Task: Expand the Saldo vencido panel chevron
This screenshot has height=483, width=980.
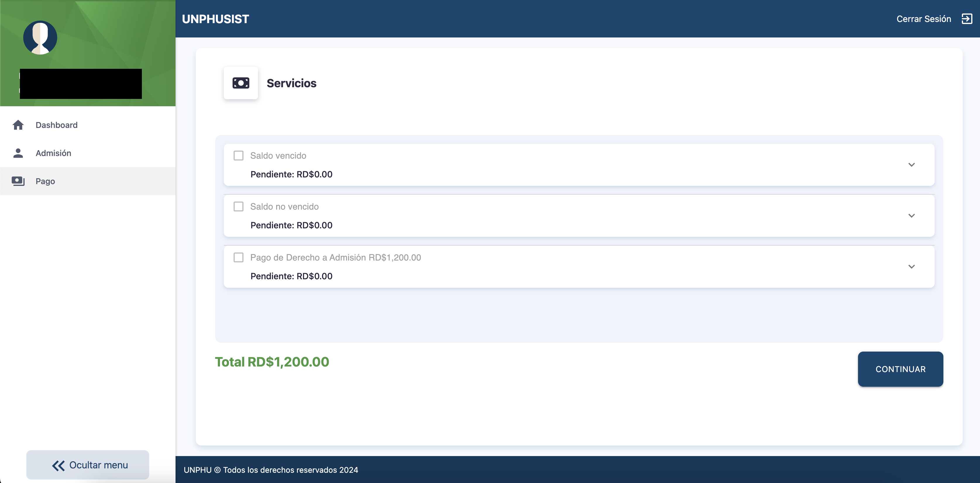Action: 911,165
